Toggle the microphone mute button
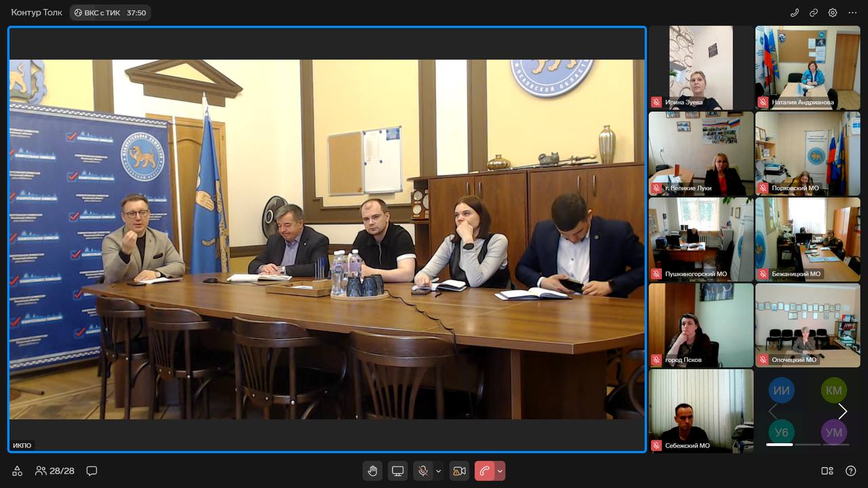This screenshot has height=488, width=868. (423, 471)
